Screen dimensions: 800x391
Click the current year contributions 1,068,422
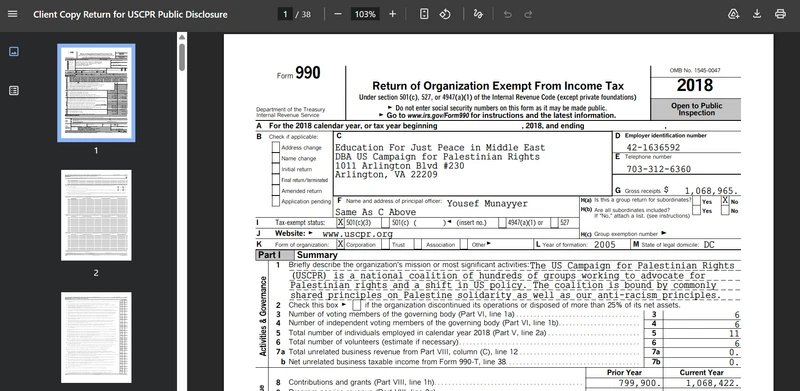(712, 383)
